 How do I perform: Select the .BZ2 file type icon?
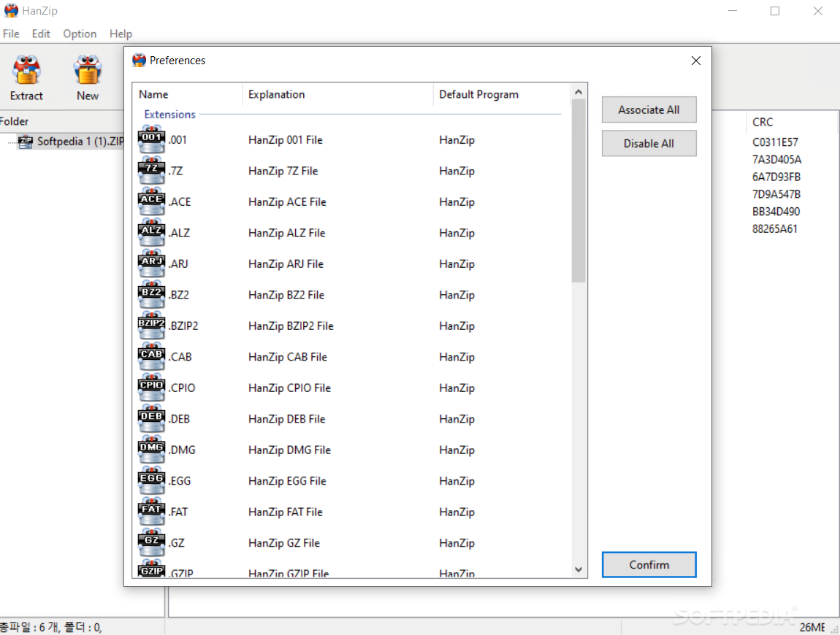tap(152, 295)
